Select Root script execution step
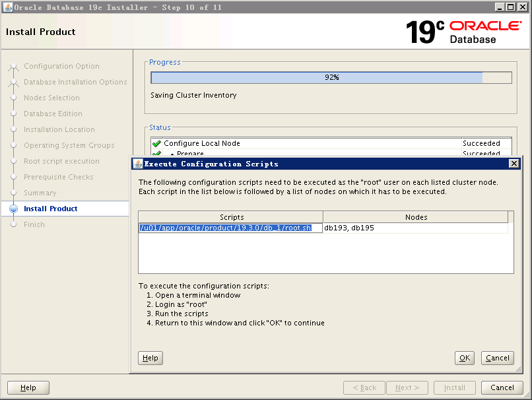Screen dimensions: 532x400 click(x=61, y=161)
